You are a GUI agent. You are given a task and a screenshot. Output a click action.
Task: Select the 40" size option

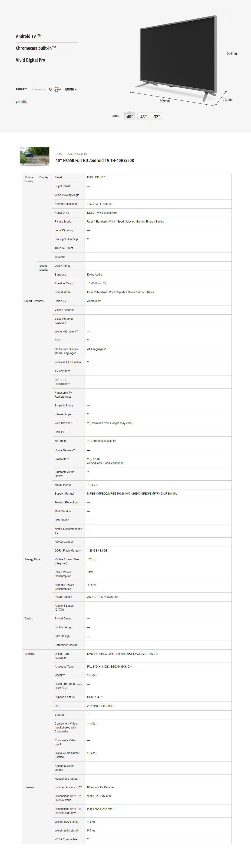(x=130, y=116)
